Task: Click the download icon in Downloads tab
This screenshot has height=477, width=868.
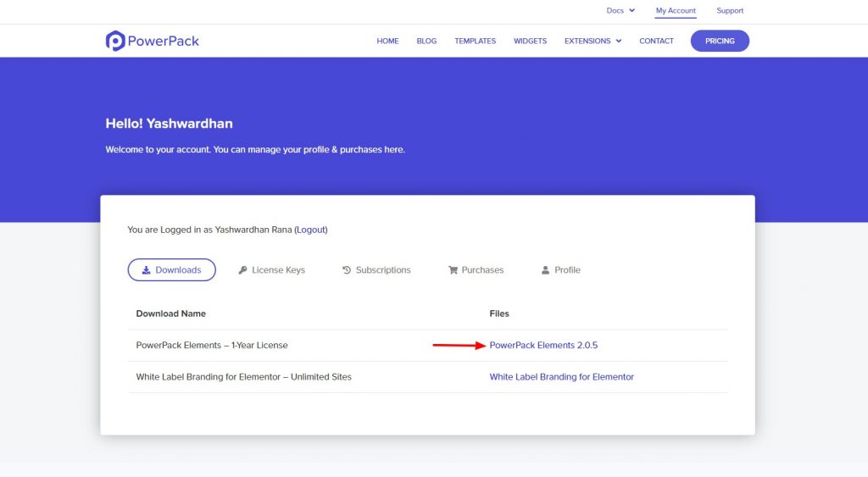Action: 146,270
